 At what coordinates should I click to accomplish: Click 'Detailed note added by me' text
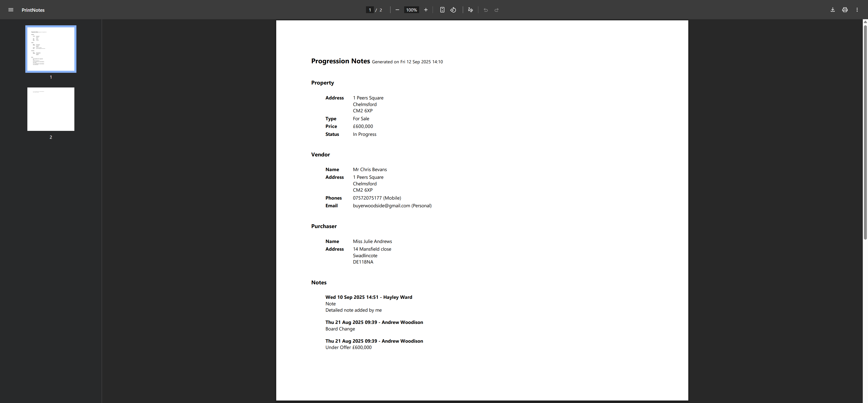click(x=354, y=310)
